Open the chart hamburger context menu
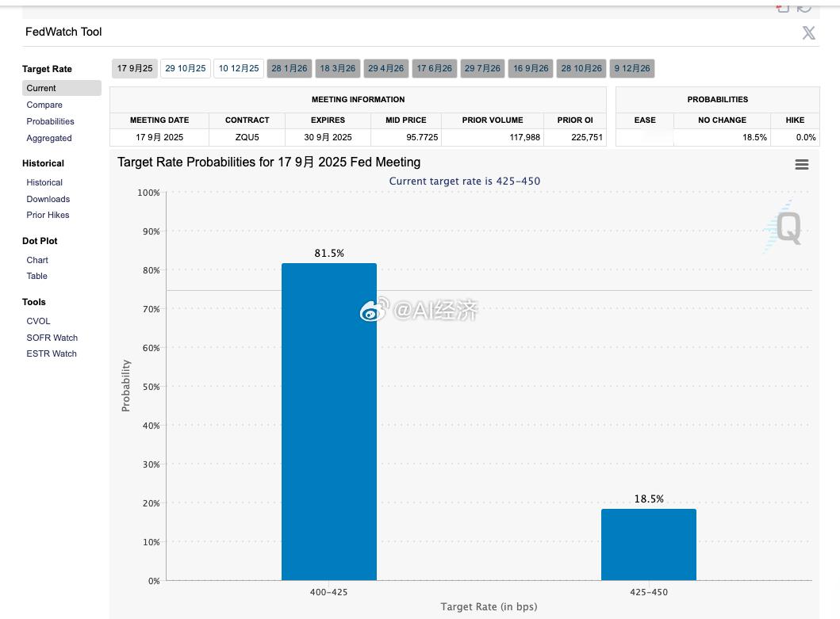 point(801,164)
